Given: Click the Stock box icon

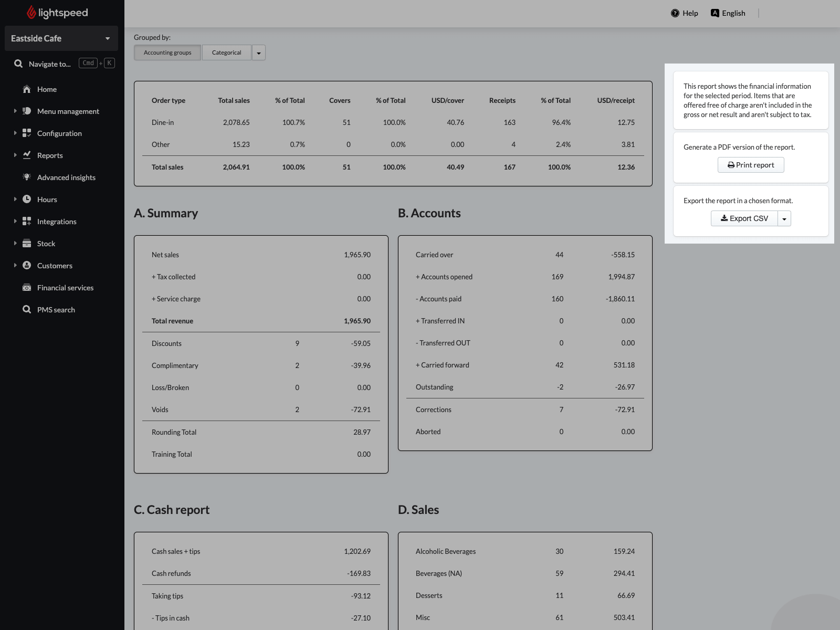Looking at the screenshot, I should 27,244.
